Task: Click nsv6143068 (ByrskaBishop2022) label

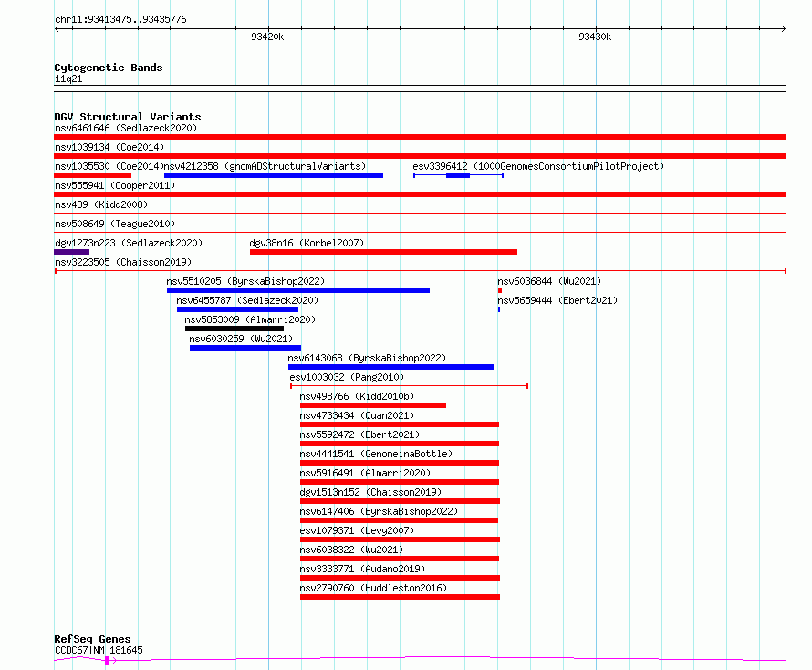Action: point(367,358)
